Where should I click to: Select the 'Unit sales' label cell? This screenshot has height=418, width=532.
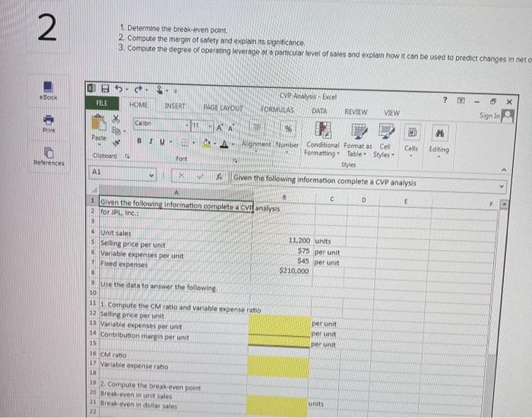point(175,234)
